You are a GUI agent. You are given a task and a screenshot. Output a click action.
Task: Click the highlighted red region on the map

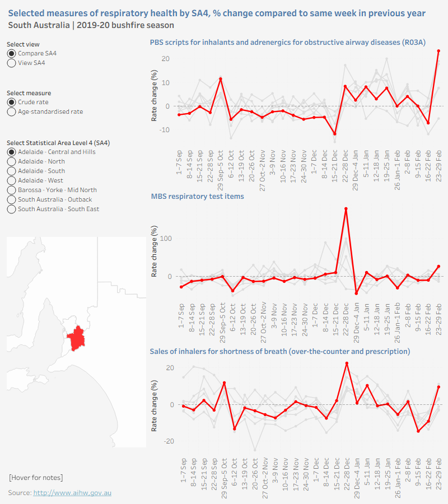(x=77, y=338)
